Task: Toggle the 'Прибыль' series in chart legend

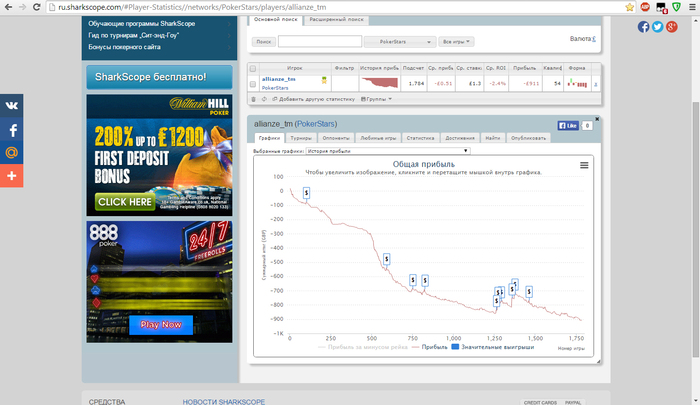Action: 429,347
